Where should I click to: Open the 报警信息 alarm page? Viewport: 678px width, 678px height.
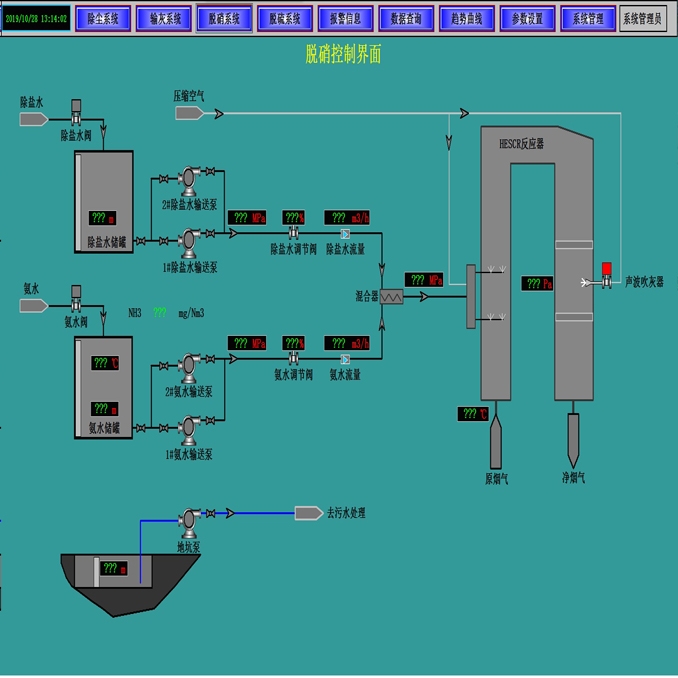(x=345, y=19)
